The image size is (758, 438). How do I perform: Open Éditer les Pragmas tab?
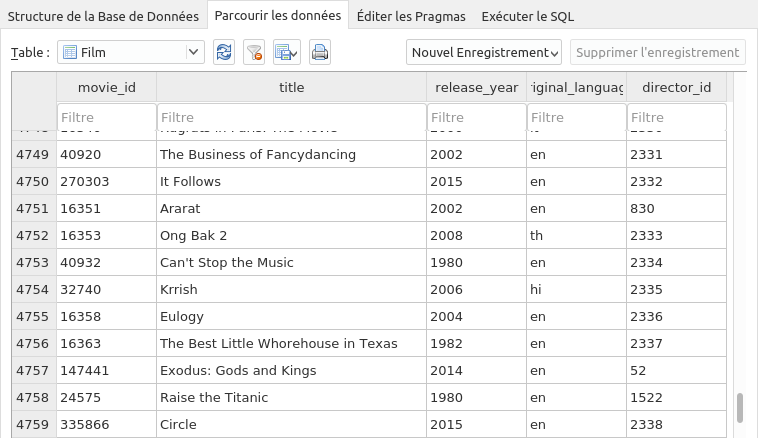411,16
